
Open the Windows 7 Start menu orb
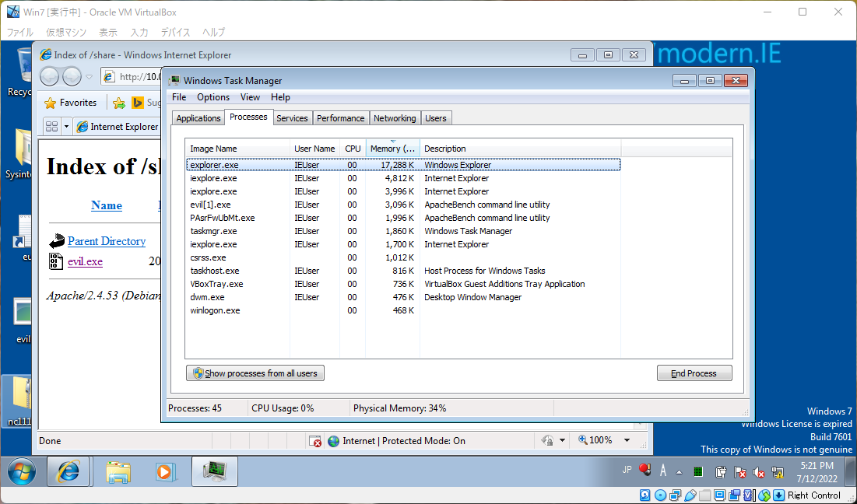point(22,472)
